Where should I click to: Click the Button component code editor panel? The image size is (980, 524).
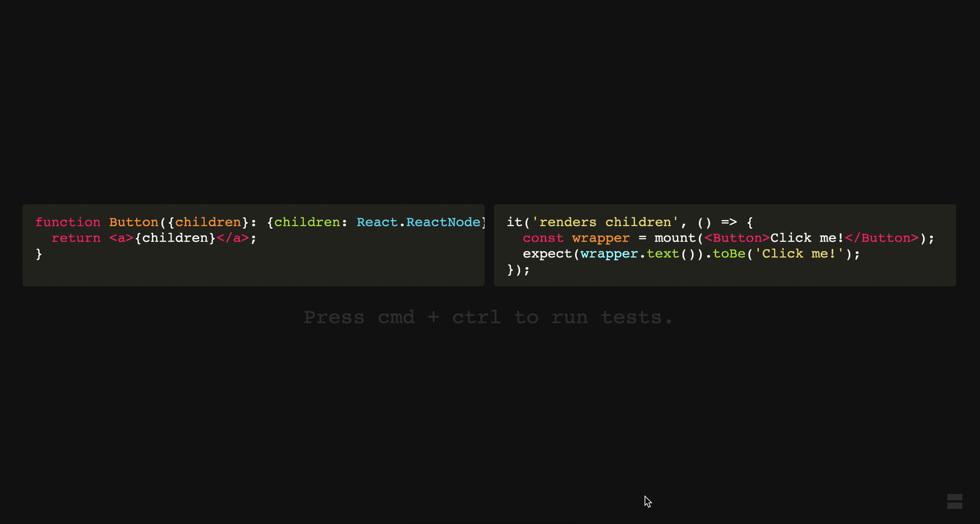tap(254, 245)
